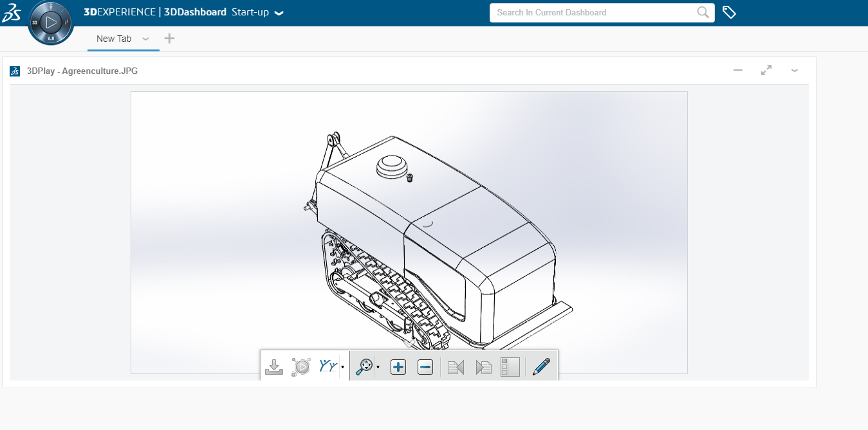Select the Play animation icon in the toolbar
Screen dimensions: 868x430
[302, 366]
